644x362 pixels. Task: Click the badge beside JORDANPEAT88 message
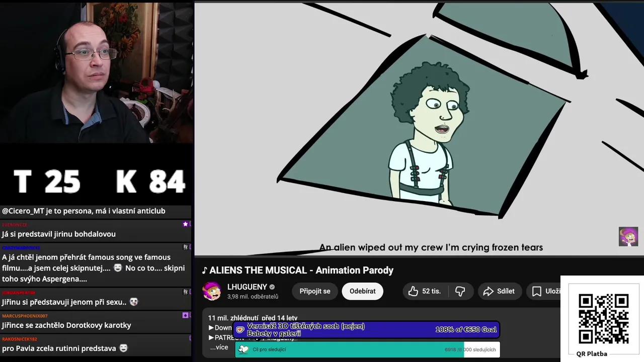click(x=185, y=292)
